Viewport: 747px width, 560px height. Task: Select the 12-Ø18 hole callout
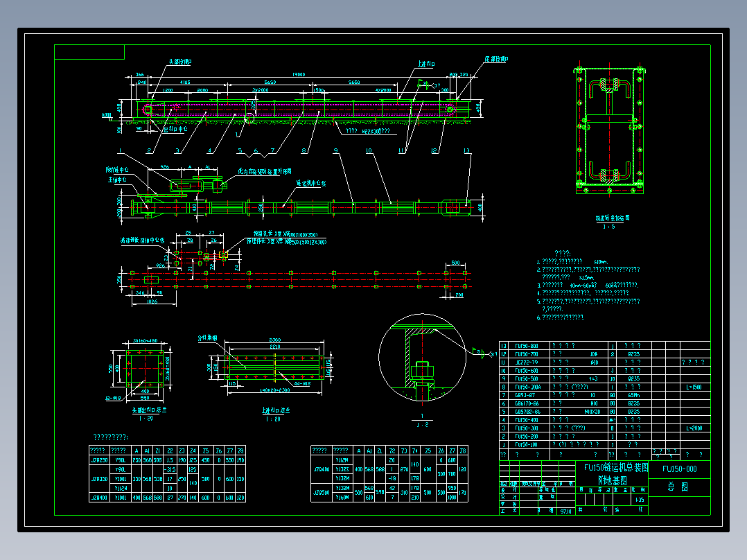click(x=114, y=399)
